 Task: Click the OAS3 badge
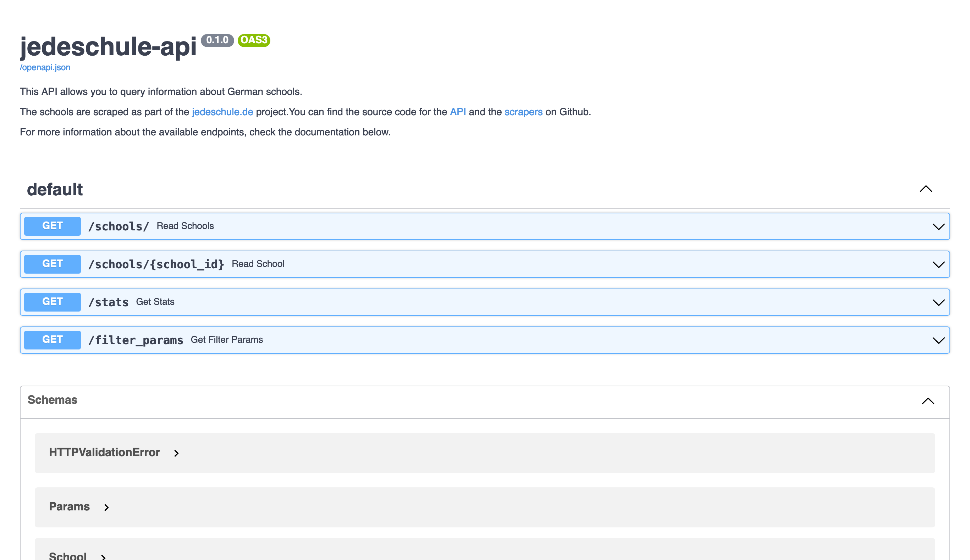click(x=254, y=40)
